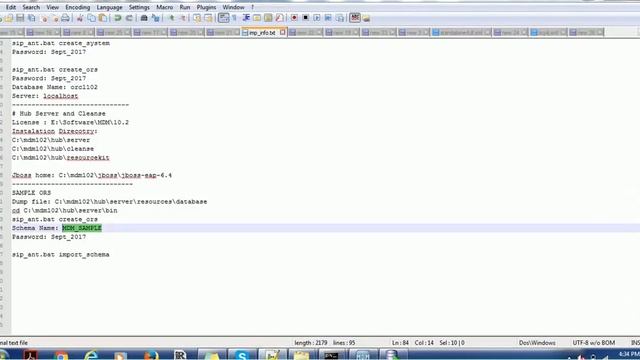The height and width of the screenshot is (360, 640).
Task: Toggle synchronized vertical scrolling icon
Action: click(x=197, y=18)
